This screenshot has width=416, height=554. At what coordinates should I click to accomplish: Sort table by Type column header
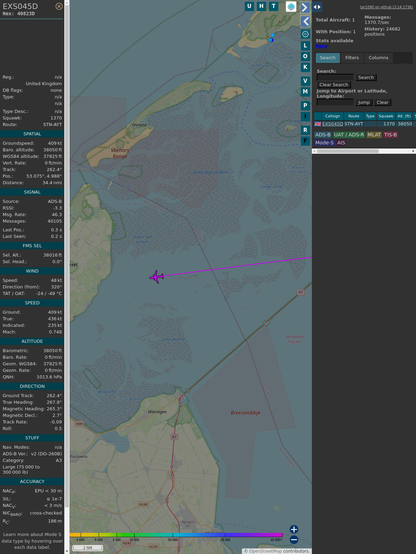pos(370,116)
